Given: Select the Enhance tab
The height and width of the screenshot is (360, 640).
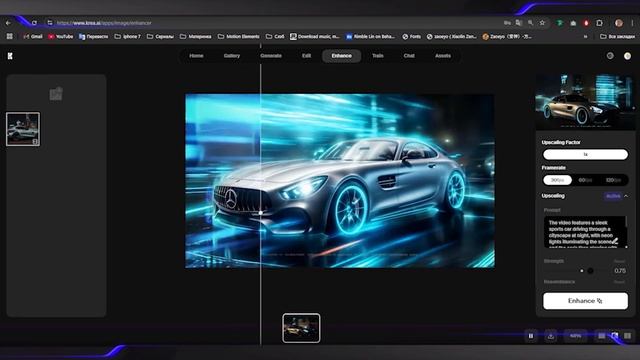Looking at the screenshot, I should coord(342,56).
